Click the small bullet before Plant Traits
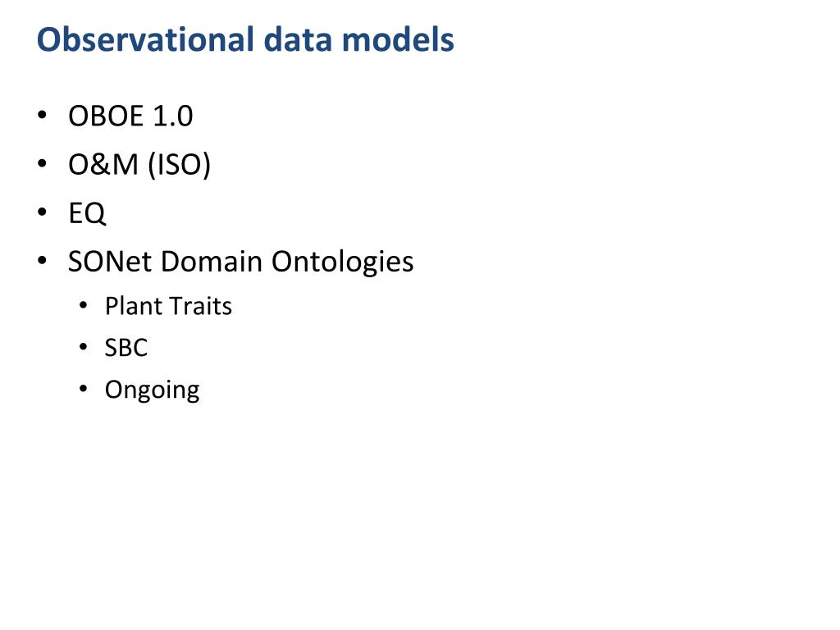Screen dimensions: 840x630 coord(83,305)
